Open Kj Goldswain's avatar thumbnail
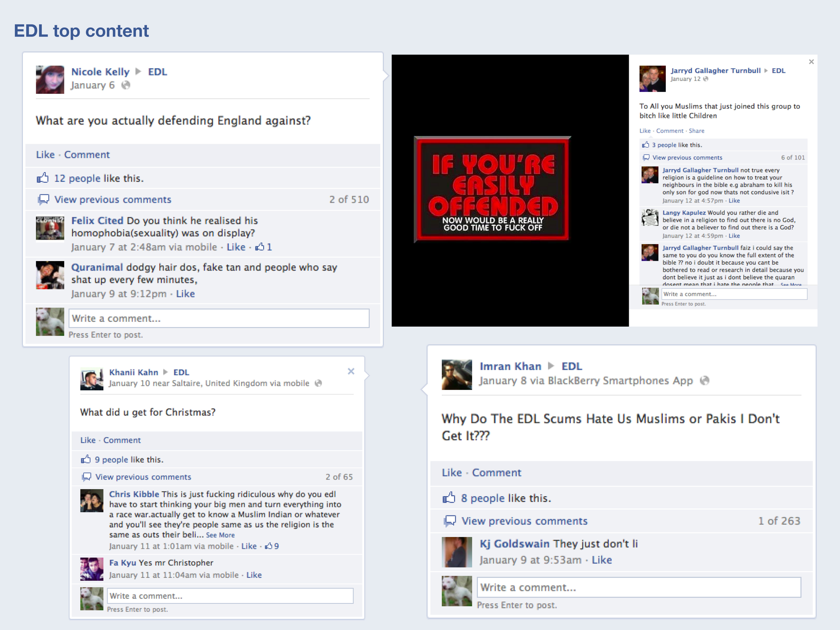Image resolution: width=840 pixels, height=630 pixels. pyautogui.click(x=457, y=552)
